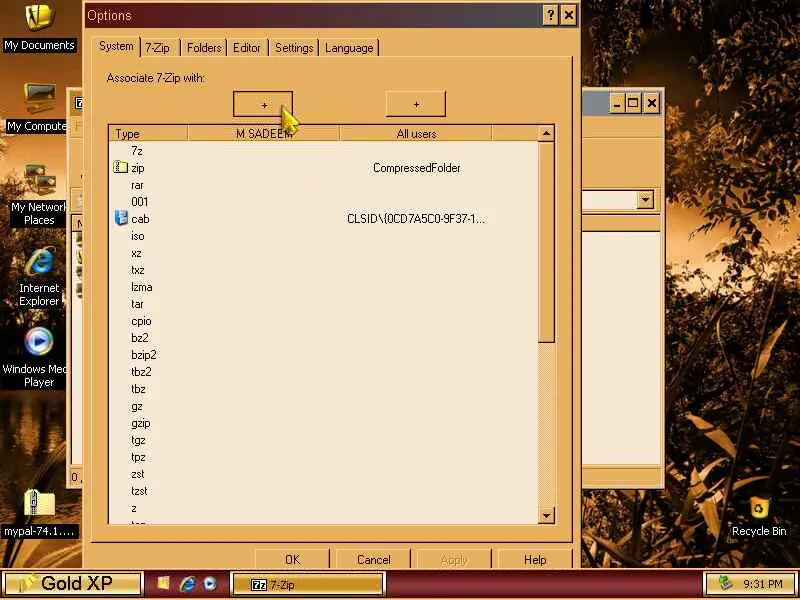Select the zip row in the type list

(x=323, y=167)
